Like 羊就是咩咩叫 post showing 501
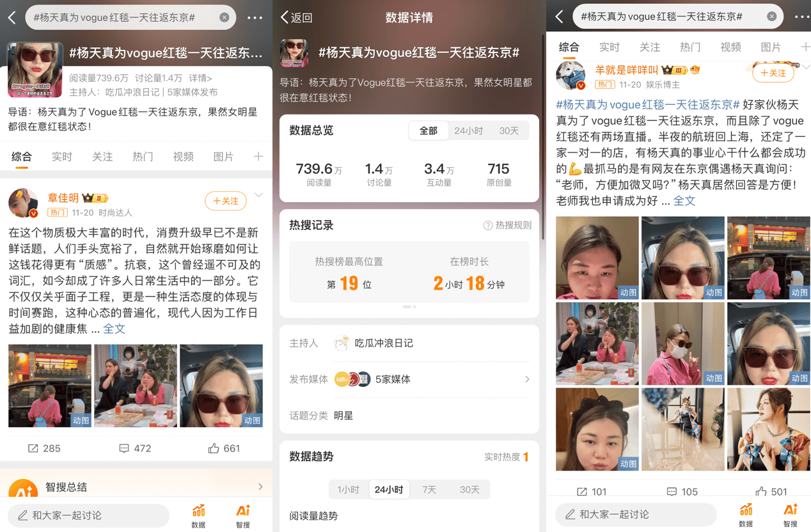Viewport: 811px width, 532px height. point(771,491)
